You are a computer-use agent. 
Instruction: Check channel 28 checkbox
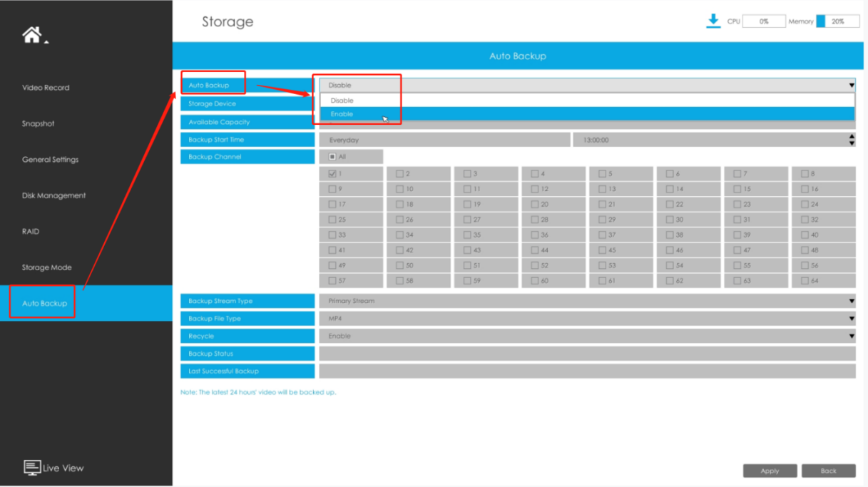click(x=534, y=220)
